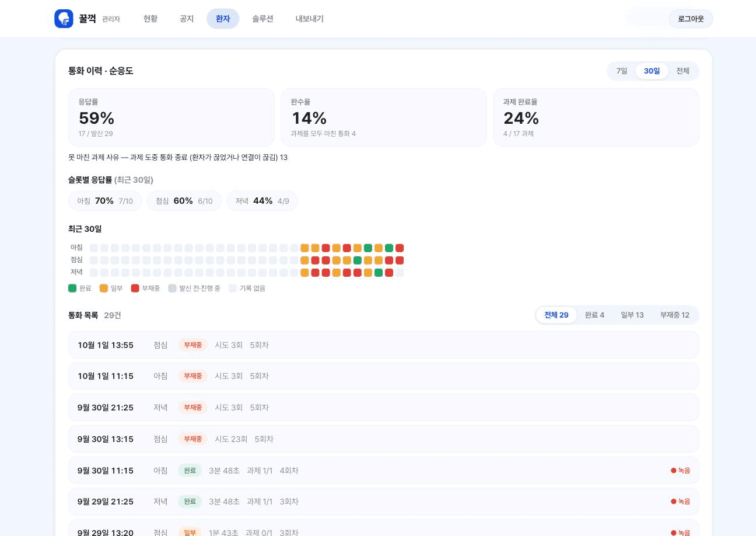
Task: Click the 녹음 indicator on the 9월 29일 21:25 call
Action: pos(680,502)
